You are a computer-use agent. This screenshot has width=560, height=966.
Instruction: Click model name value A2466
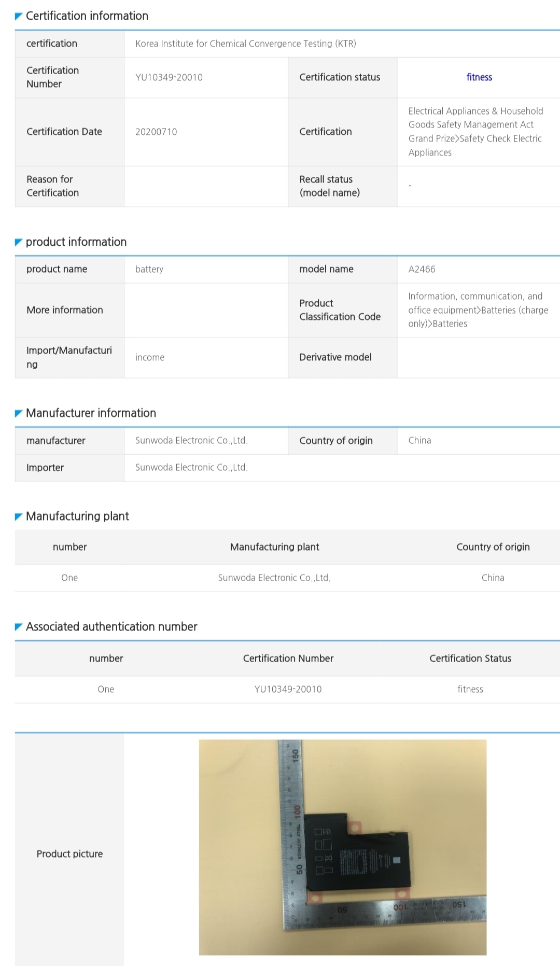click(x=422, y=269)
